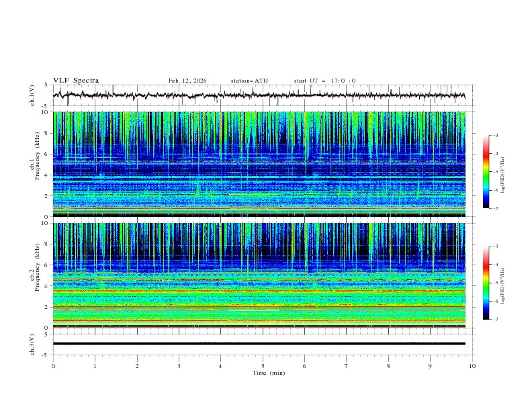Screen dimensions: 532x411
Task: Click time axis tick label '5'
Action: [x=263, y=366]
